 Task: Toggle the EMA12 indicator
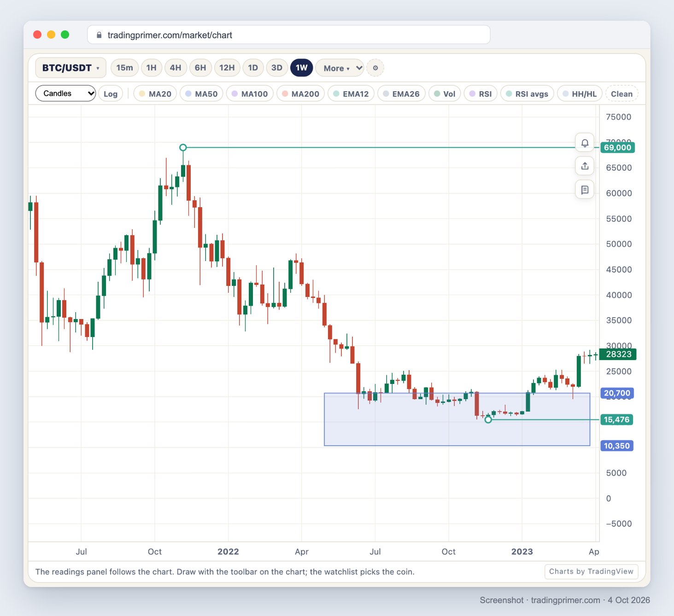[x=351, y=94]
